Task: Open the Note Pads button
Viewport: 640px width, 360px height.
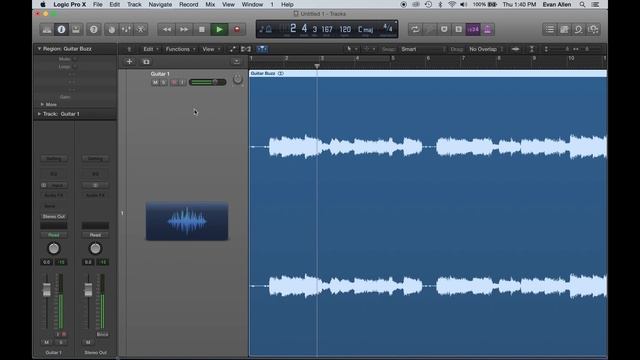Action: 564,29
